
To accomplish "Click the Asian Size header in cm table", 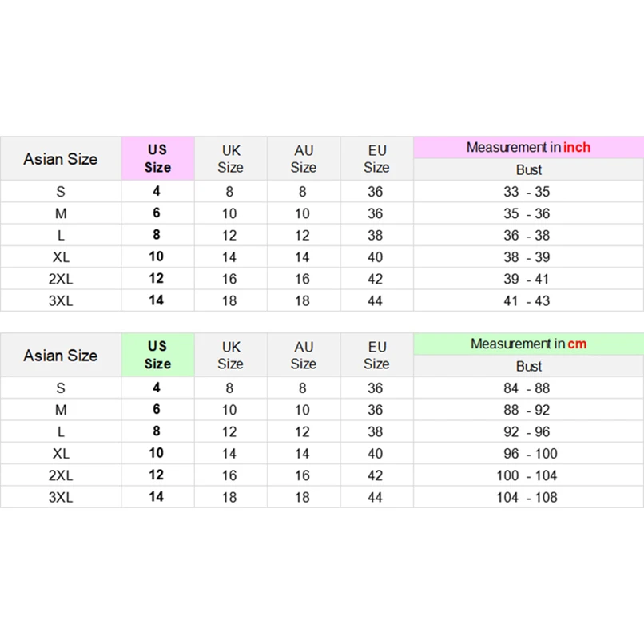I will 61,355.
